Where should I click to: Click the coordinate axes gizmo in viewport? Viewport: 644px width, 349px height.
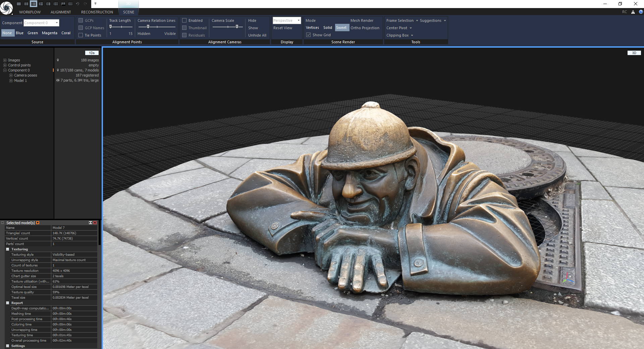click(x=568, y=278)
